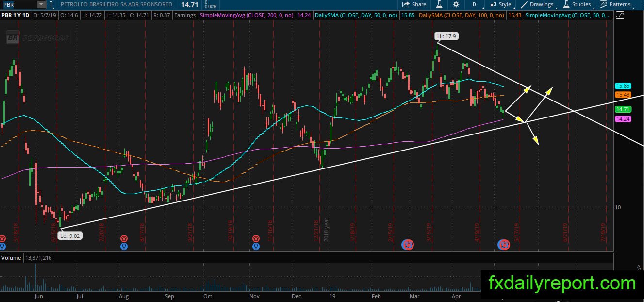Open the Drawings menu
Screen dimensions: 644x302
click(538, 4)
